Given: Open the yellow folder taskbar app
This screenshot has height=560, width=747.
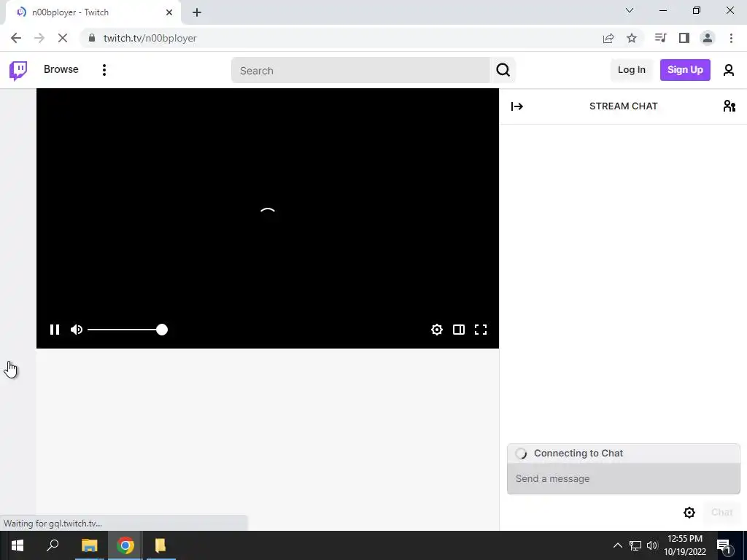Looking at the screenshot, I should (x=160, y=545).
